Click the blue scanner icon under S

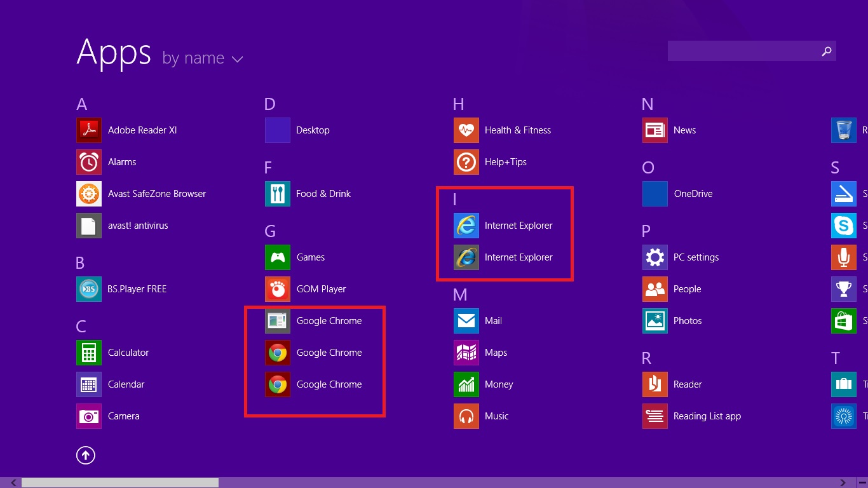844,194
